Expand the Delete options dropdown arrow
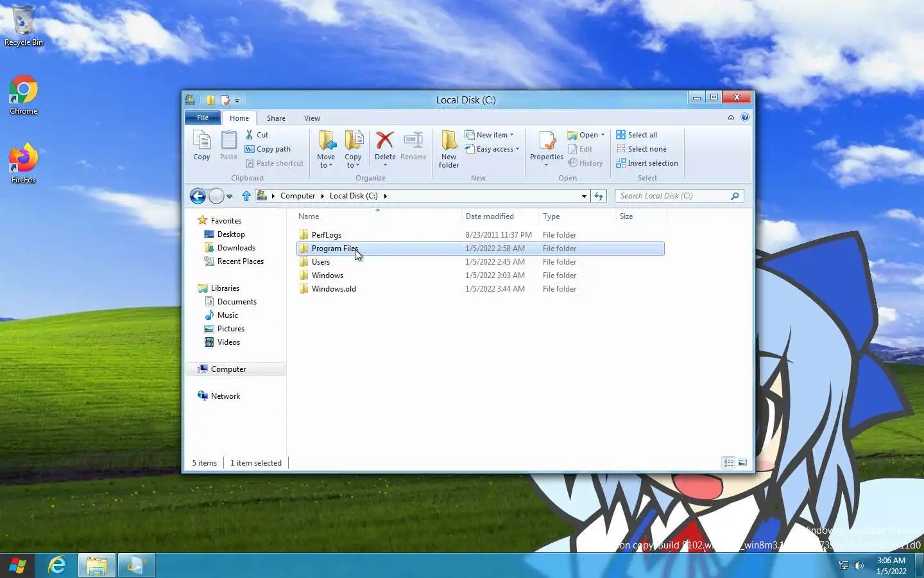Viewport: 924px width, 578px height. coord(385,165)
